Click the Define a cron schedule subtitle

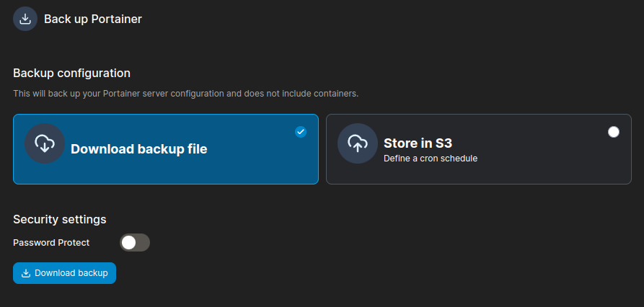pyautogui.click(x=431, y=158)
